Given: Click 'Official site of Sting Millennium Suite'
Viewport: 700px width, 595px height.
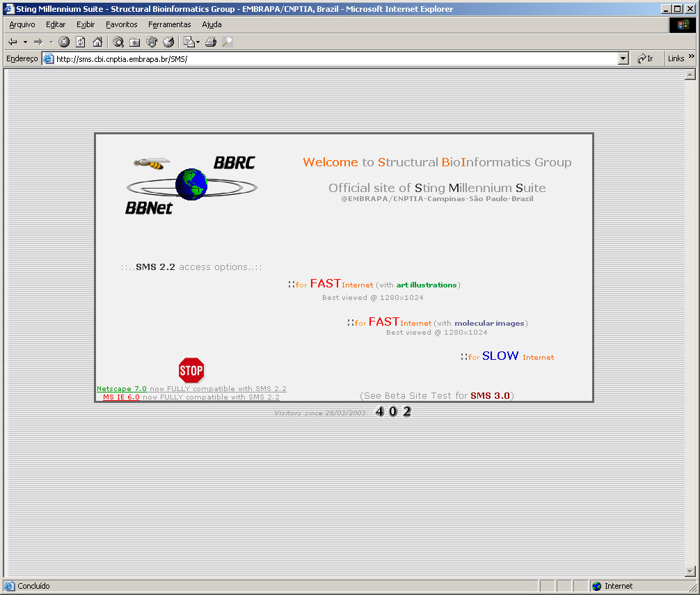Looking at the screenshot, I should (x=437, y=188).
